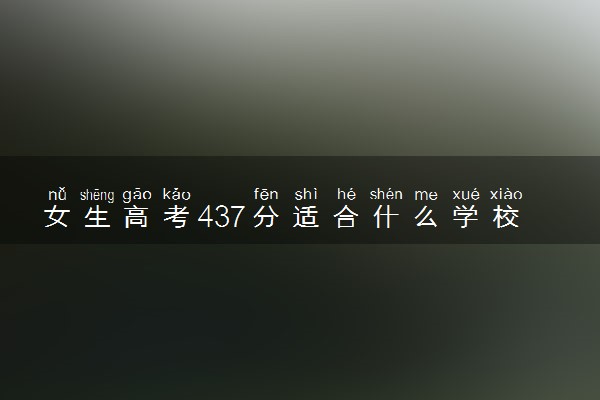Click the Chinese character 校
Screen dimensions: 600x400
[506, 217]
